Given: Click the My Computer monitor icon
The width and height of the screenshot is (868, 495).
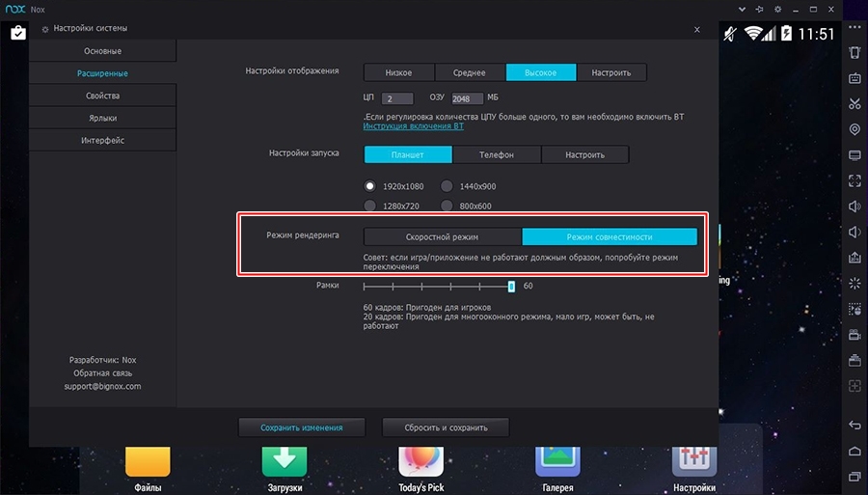Looking at the screenshot, I should click(854, 155).
